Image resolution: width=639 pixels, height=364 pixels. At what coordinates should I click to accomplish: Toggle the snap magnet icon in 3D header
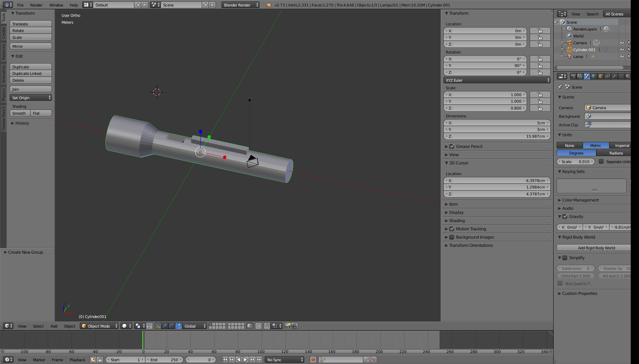(x=267, y=326)
